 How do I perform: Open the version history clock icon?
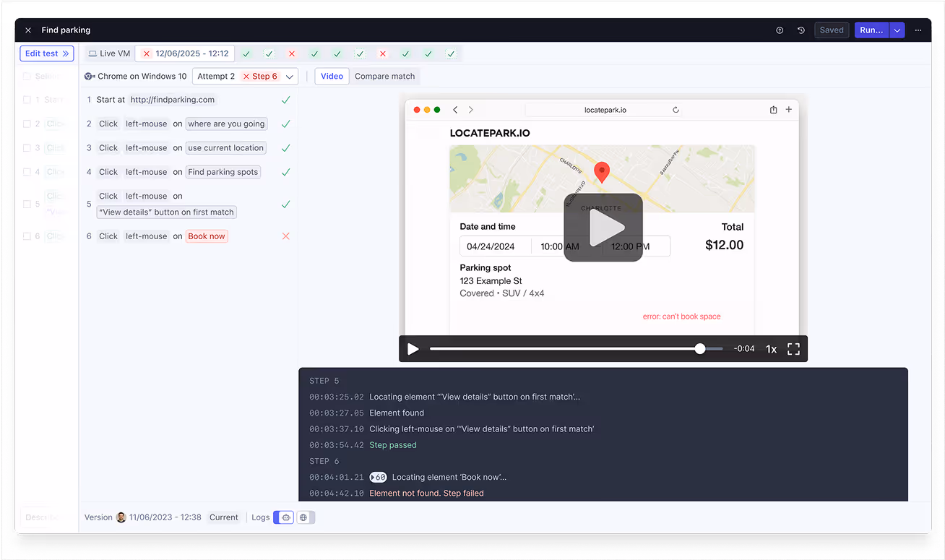pyautogui.click(x=801, y=30)
